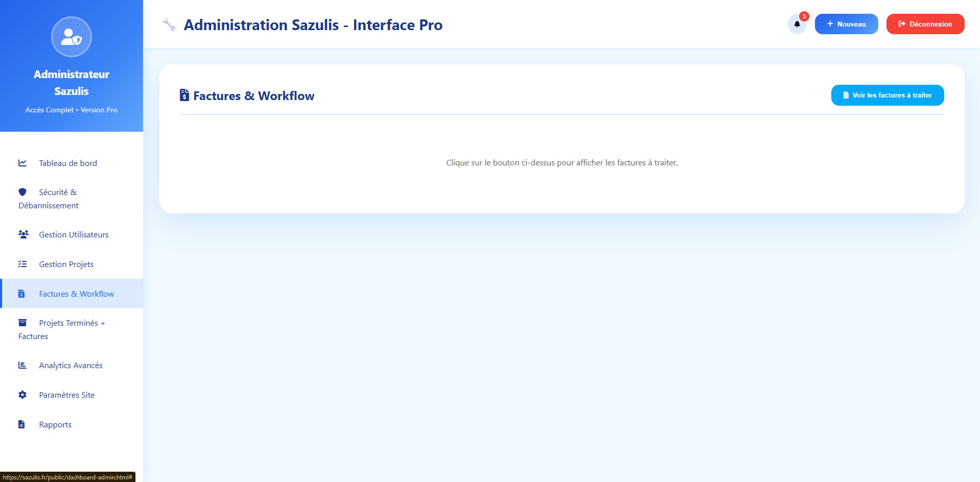Click the invoice icon in the Factures heading
Viewport: 980px width, 482px height.
tap(184, 95)
